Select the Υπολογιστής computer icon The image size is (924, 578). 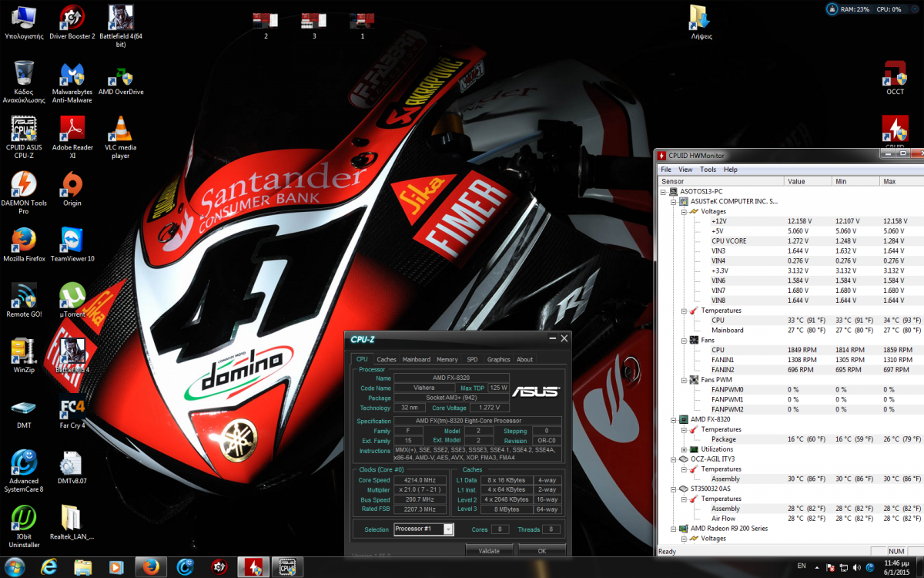coord(24,22)
